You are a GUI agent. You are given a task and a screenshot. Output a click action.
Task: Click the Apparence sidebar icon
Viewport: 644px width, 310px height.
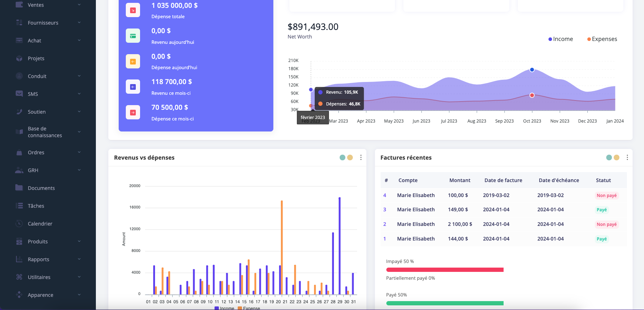click(19, 295)
